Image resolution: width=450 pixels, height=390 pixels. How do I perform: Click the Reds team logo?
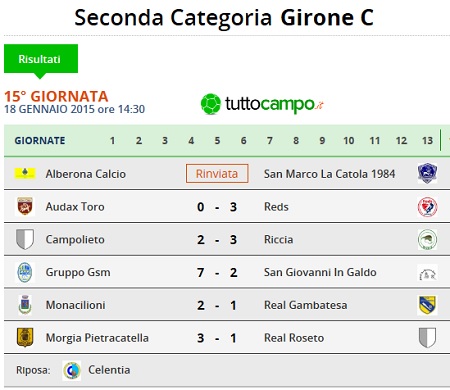[427, 207]
